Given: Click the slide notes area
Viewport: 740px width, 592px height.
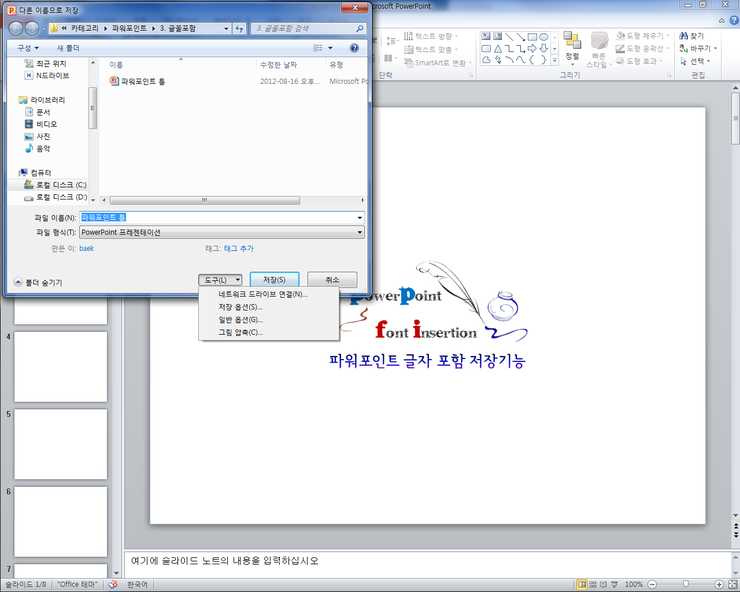Looking at the screenshot, I should (x=427, y=563).
